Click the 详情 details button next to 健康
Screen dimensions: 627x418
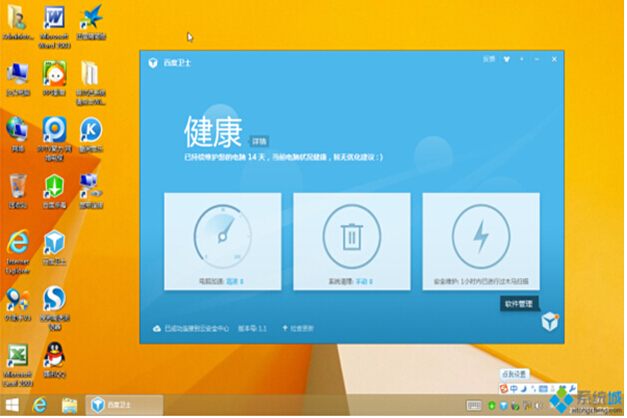coord(258,142)
